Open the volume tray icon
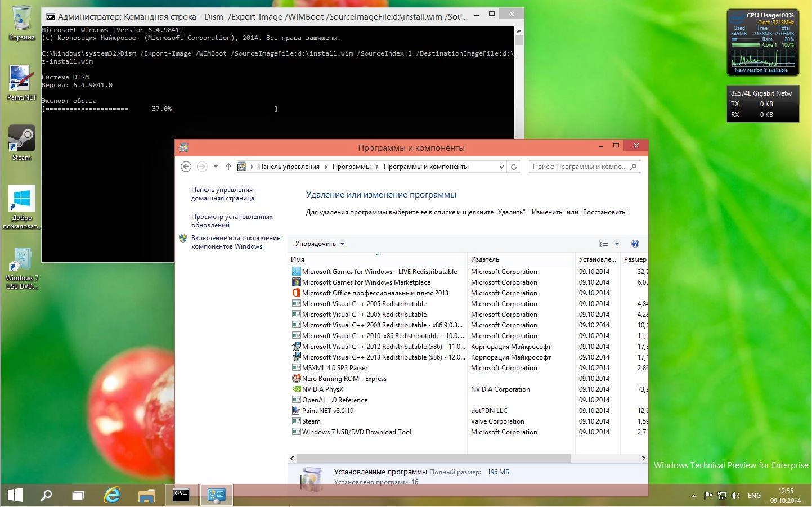This screenshot has width=812, height=507. (x=735, y=496)
